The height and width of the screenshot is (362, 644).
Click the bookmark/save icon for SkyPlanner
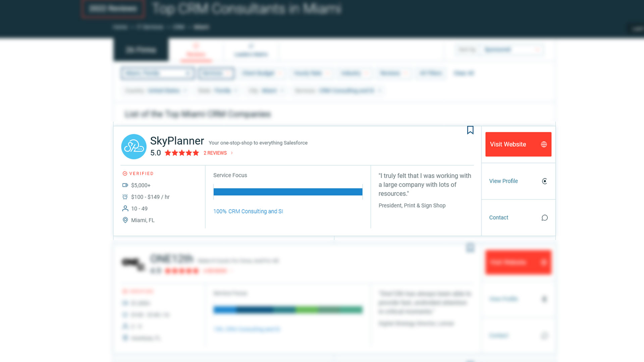(470, 130)
